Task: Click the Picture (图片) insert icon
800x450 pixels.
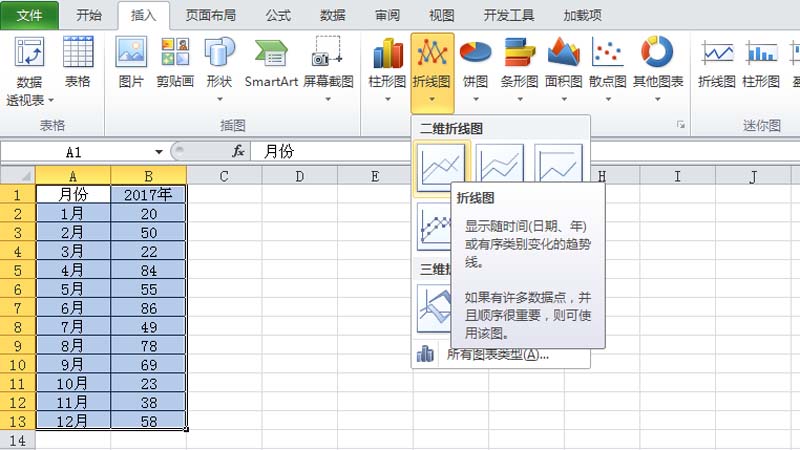Action: (x=131, y=62)
